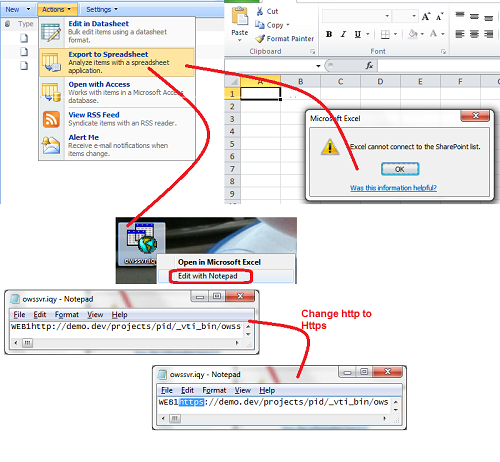The height and width of the screenshot is (462, 500).
Task: Click the Borders icon in Font group
Action: pyautogui.click(x=385, y=34)
